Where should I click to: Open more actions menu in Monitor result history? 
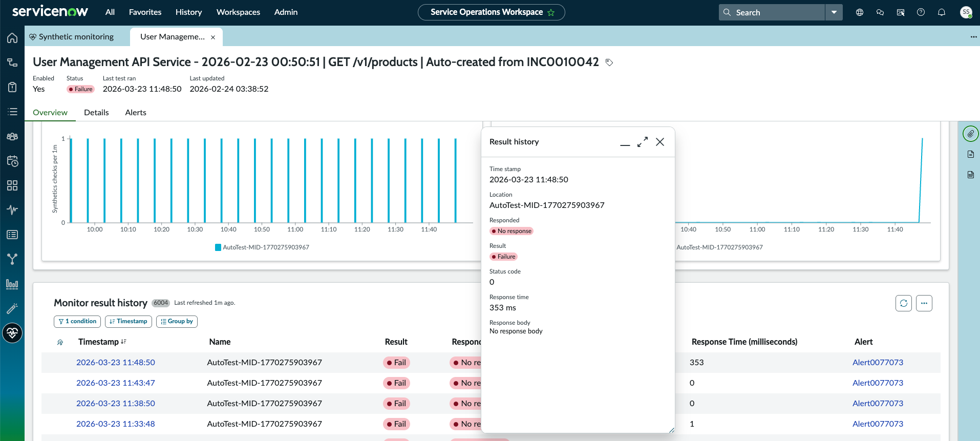(x=924, y=303)
